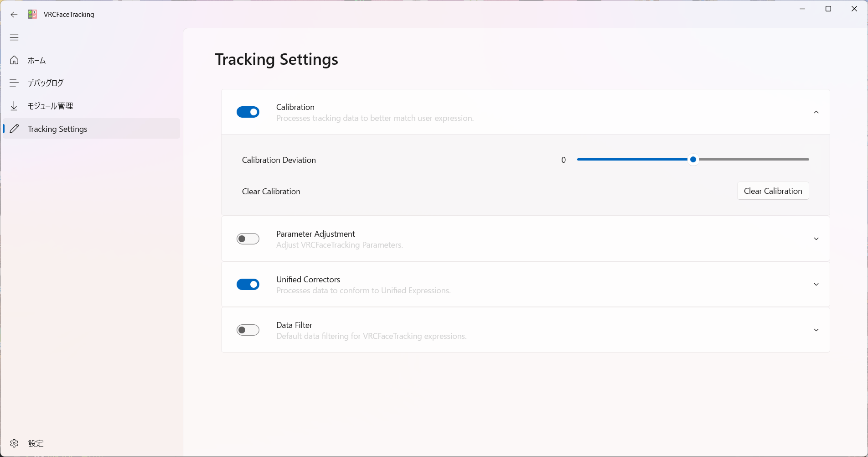
Task: Click the back arrow icon
Action: click(x=14, y=15)
